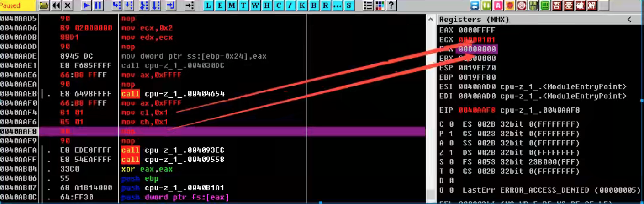The image size is (644, 204).
Task: Click the Step Into toolbar icon
Action: [x=117, y=6]
